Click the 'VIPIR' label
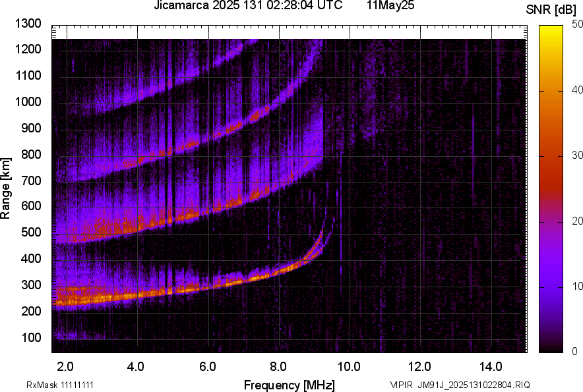 click(401, 385)
